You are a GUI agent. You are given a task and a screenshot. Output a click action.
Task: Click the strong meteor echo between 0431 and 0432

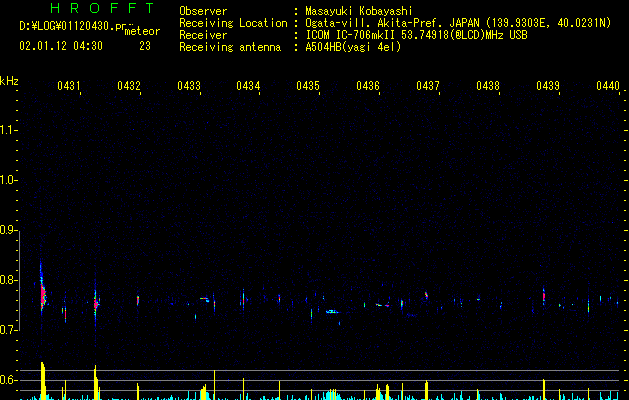point(96,303)
